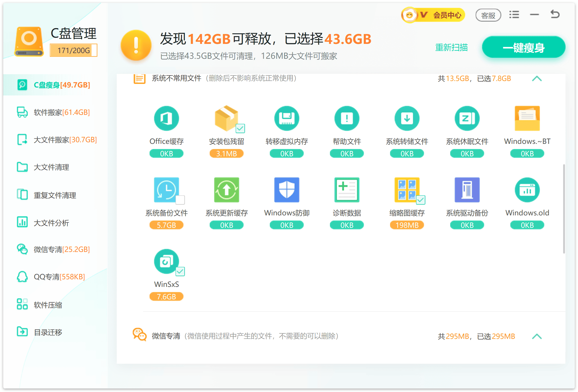Open the 系统驱动备份 icon

tap(467, 190)
